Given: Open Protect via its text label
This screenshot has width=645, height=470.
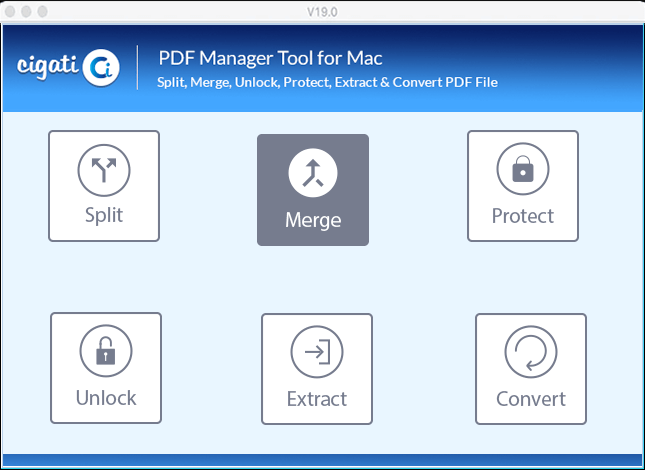Looking at the screenshot, I should (x=523, y=216).
